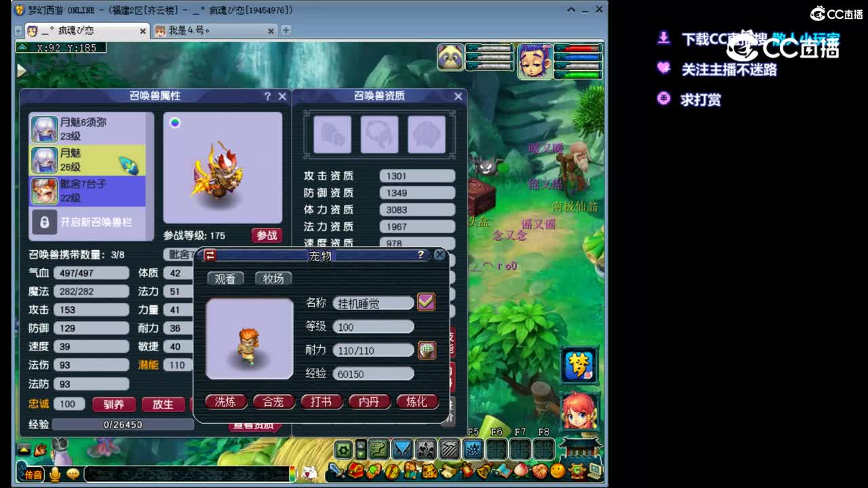Click the computer system icon in bottom toolbar
Screen dimensions: 868x488
pyautogui.click(x=594, y=470)
